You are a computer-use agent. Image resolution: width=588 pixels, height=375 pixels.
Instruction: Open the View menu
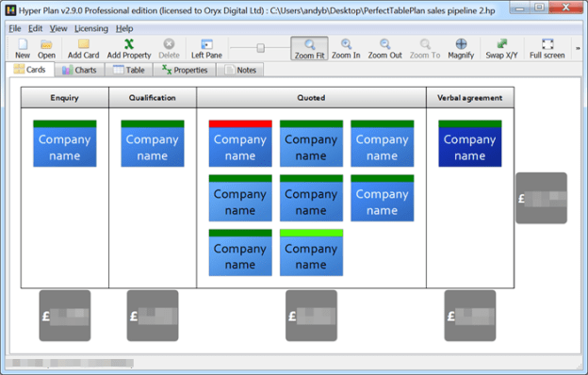(58, 28)
